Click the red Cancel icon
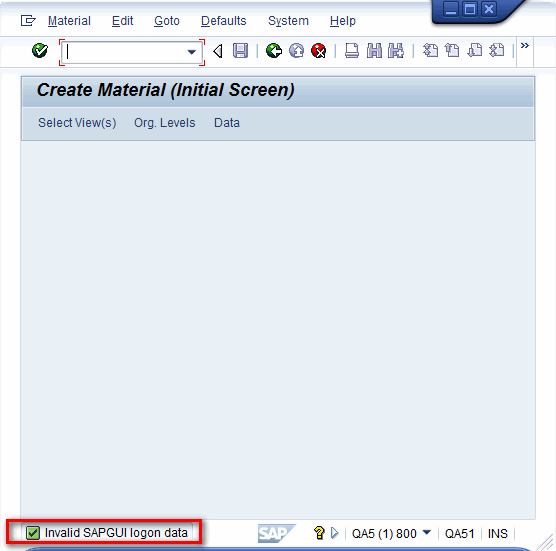The height and width of the screenshot is (551, 556). coord(318,51)
